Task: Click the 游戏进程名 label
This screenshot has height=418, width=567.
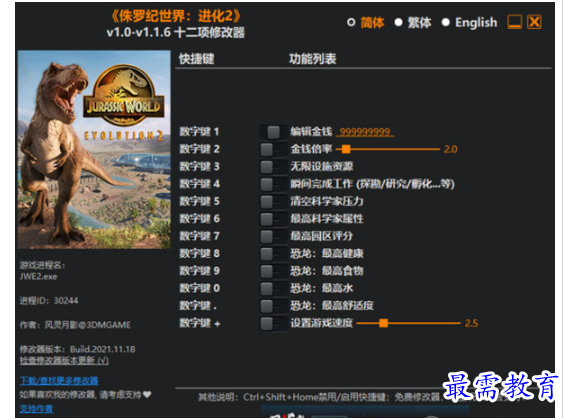Action: [42, 265]
